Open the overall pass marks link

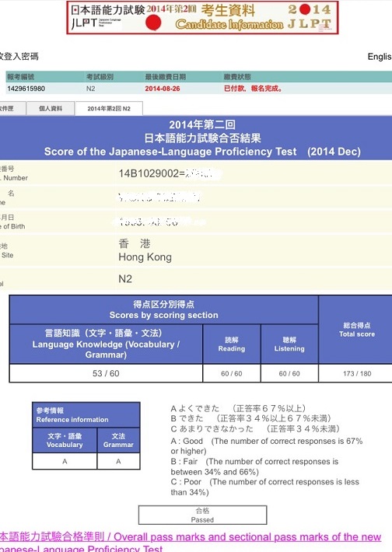pyautogui.click(x=191, y=542)
